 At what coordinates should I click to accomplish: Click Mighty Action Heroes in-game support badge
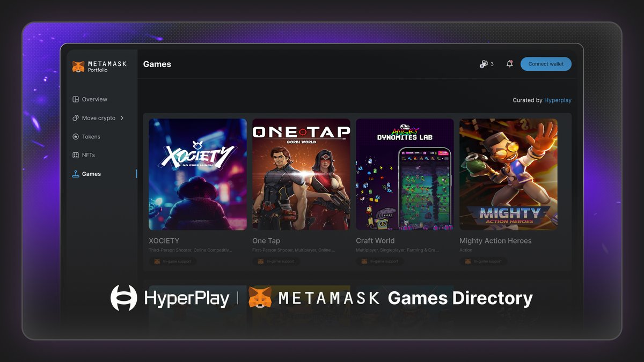[484, 261]
